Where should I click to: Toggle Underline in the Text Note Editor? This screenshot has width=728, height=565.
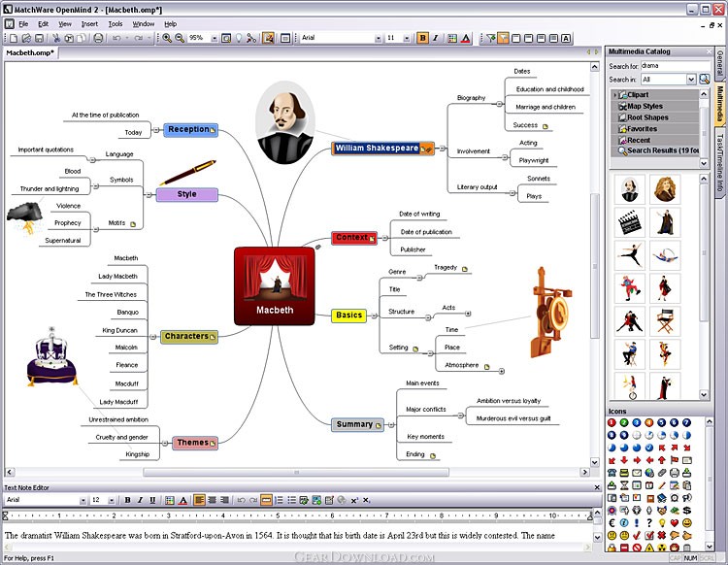point(152,500)
